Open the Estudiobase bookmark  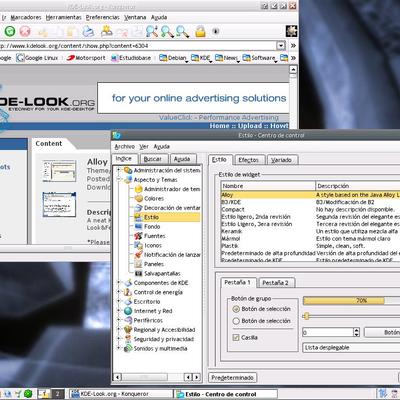point(131,58)
